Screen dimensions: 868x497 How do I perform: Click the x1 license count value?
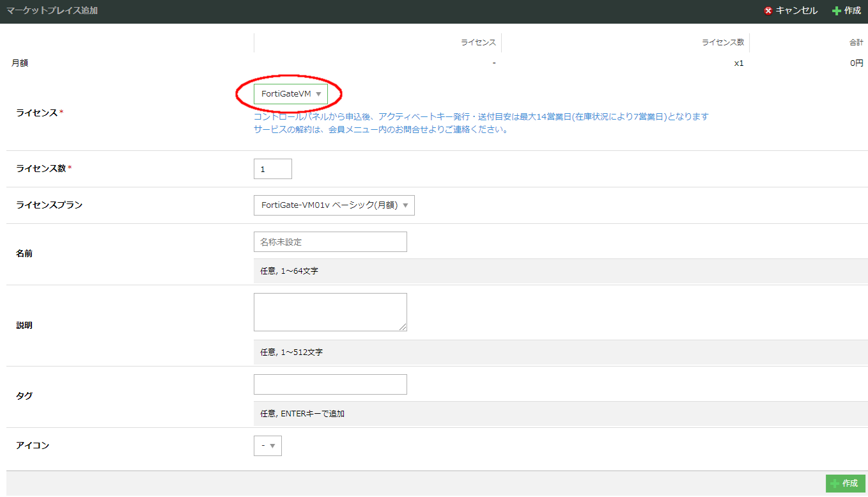pyautogui.click(x=739, y=63)
